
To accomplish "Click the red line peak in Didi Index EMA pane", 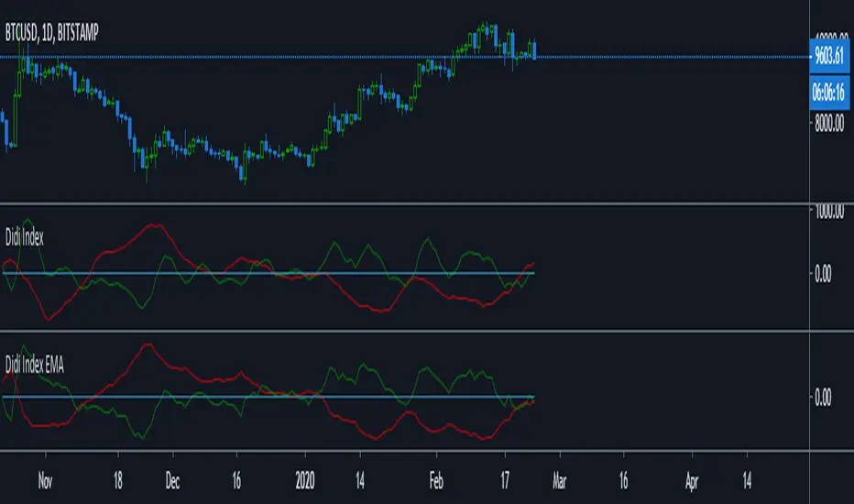I will pos(147,345).
